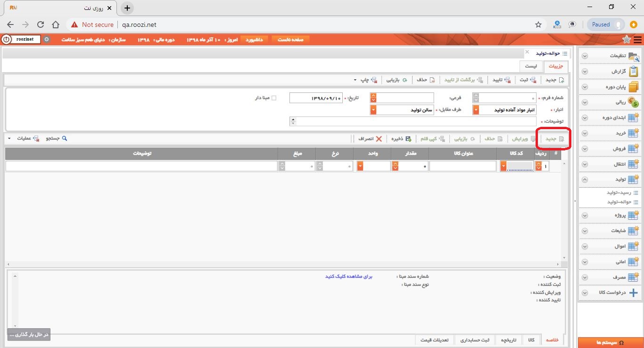Collapse the تولید section chevron

[585, 180]
